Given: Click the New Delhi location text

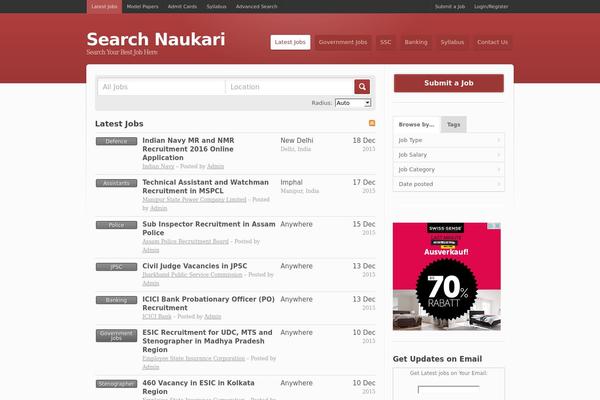Looking at the screenshot, I should pos(297,140).
